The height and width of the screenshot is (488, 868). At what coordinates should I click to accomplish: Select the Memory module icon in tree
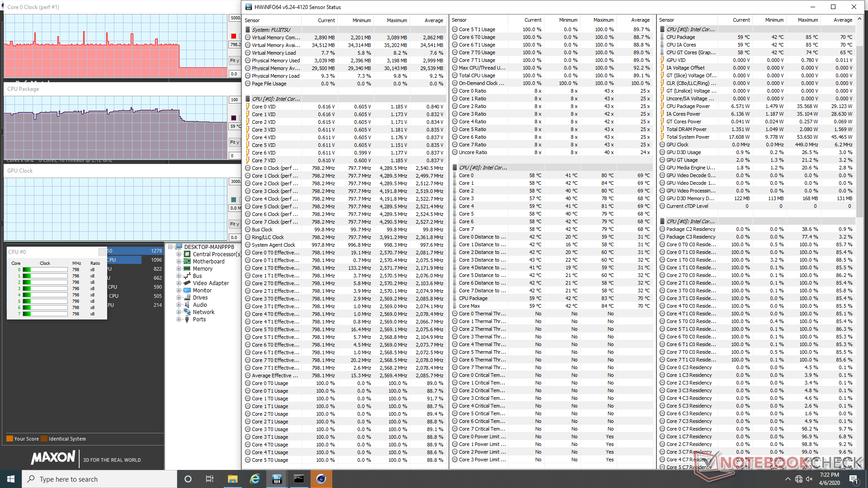tap(187, 269)
